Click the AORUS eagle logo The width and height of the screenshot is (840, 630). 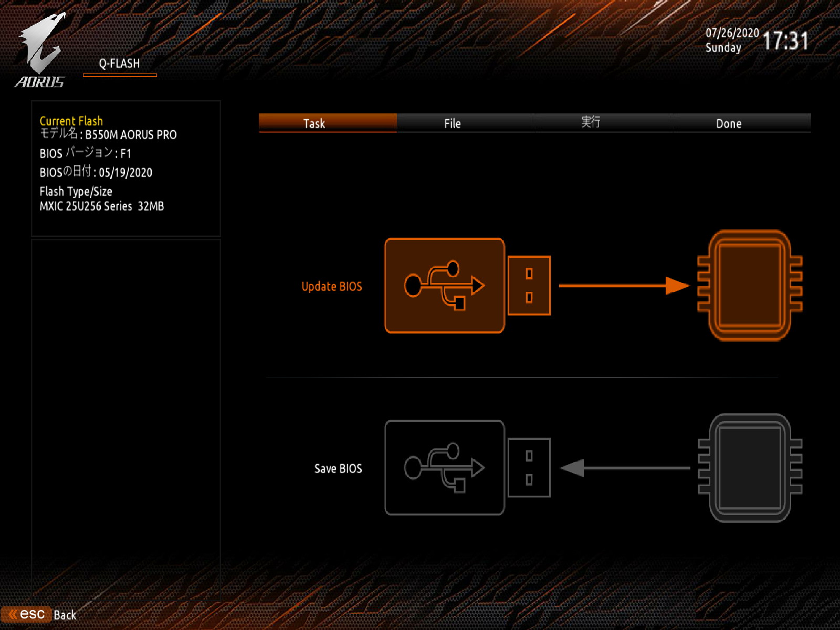point(41,50)
